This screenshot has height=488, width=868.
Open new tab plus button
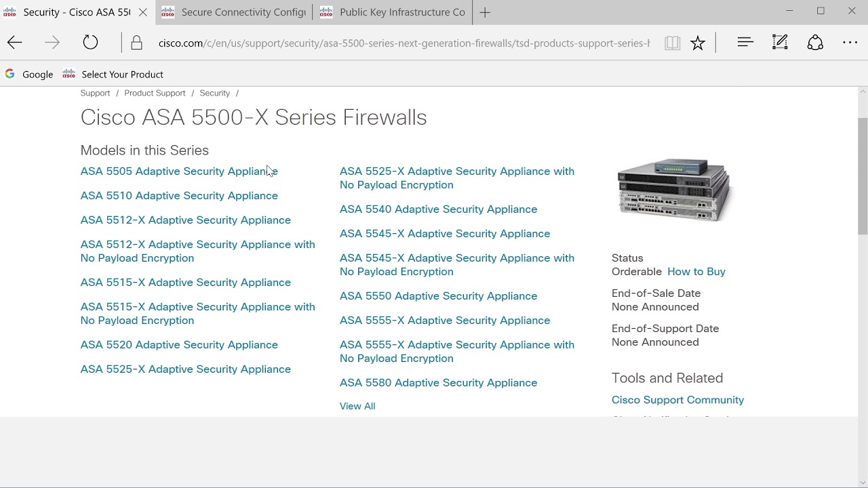coord(485,12)
